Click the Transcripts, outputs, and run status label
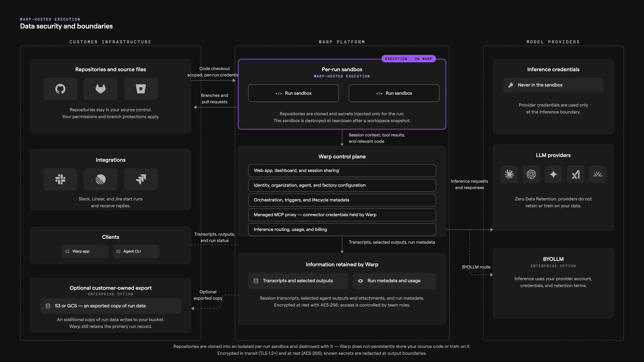644x362 pixels. (x=214, y=237)
